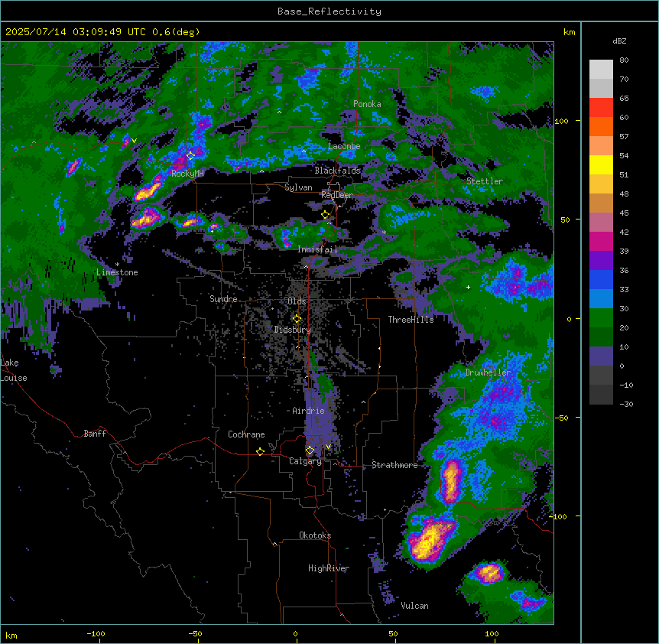Click the yellow diamond marker below Cochrane
The image size is (659, 644).
point(260,451)
